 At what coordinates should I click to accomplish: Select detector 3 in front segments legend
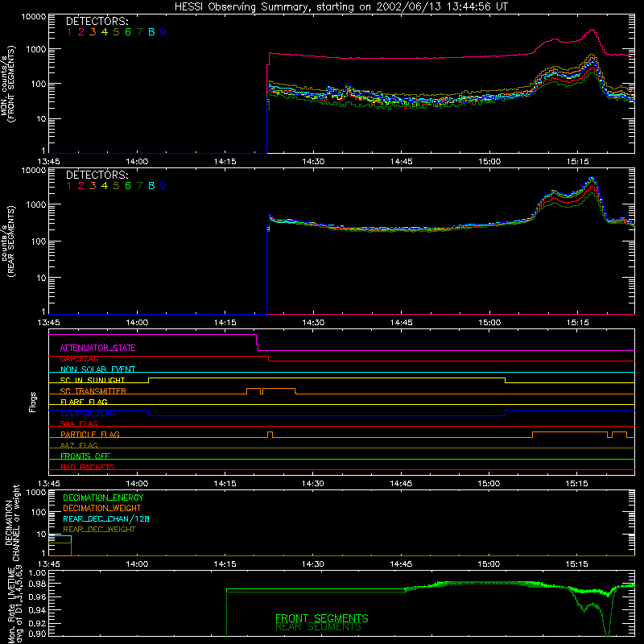(x=93, y=31)
